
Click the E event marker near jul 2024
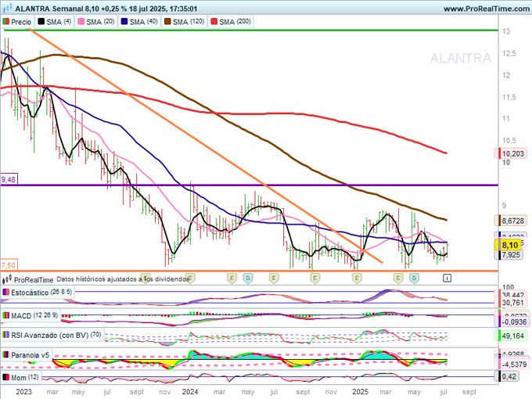pyautogui.click(x=274, y=279)
